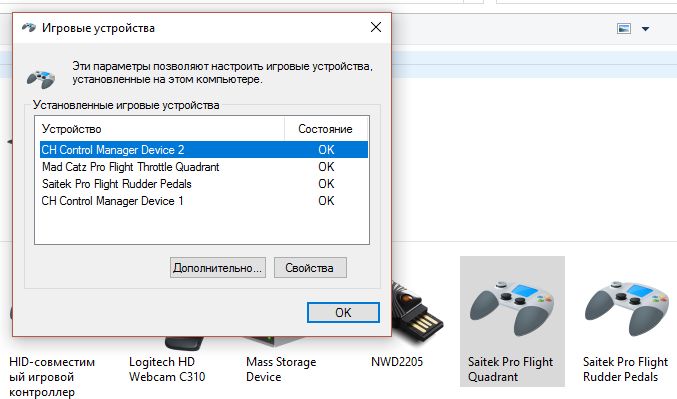
Task: Select the Saitek Pro Flight Quadrant device icon
Action: coord(512,308)
